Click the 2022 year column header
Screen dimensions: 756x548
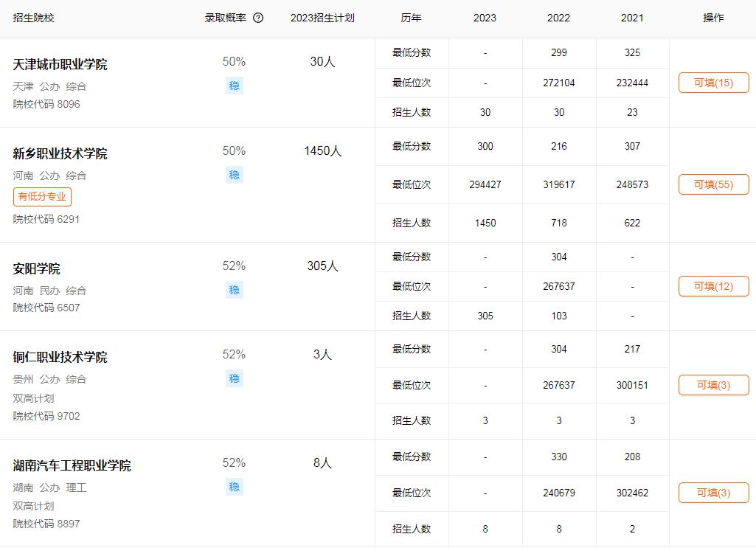(x=559, y=18)
